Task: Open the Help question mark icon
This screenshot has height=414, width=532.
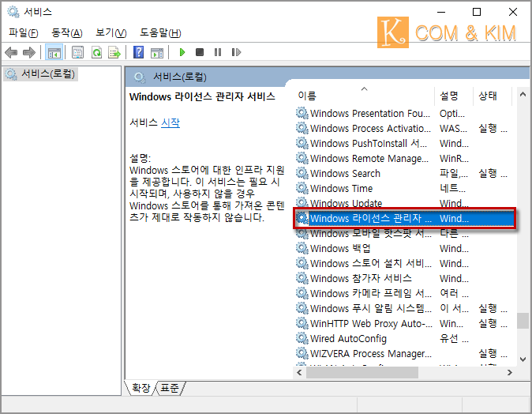Action: coord(138,52)
